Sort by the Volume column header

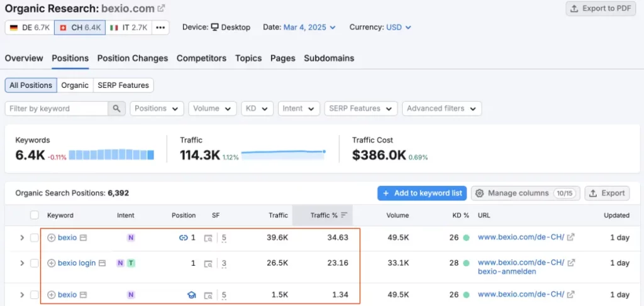tap(397, 215)
